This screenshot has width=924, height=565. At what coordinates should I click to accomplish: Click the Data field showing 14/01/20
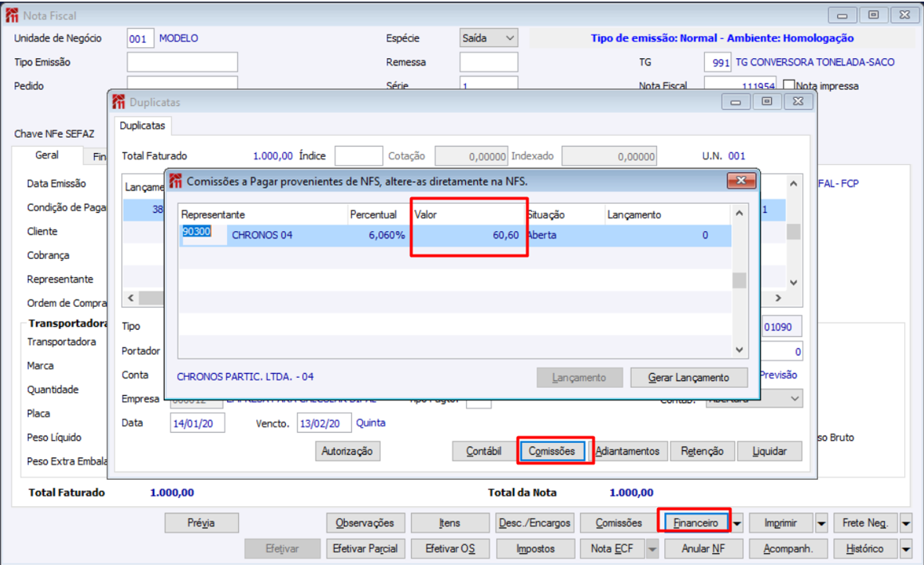(x=198, y=423)
